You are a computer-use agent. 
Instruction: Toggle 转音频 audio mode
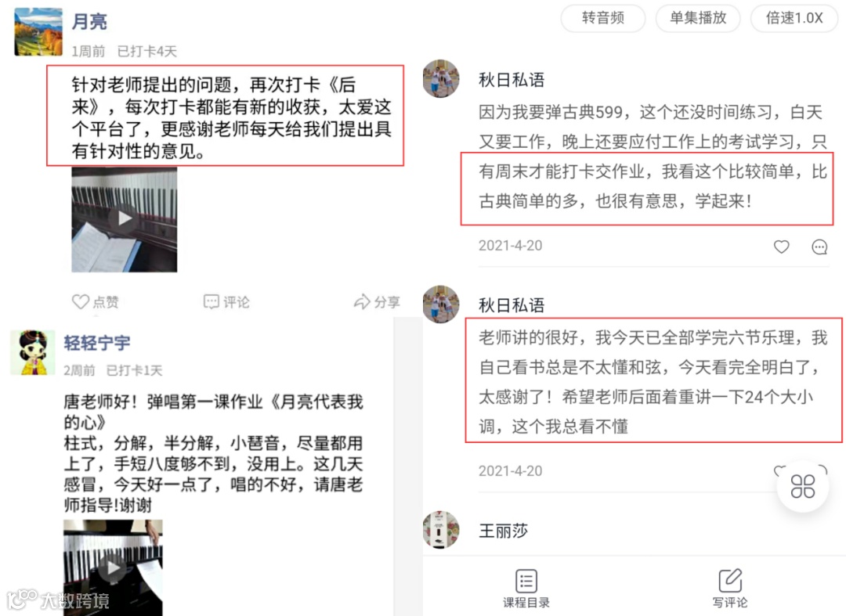click(603, 18)
